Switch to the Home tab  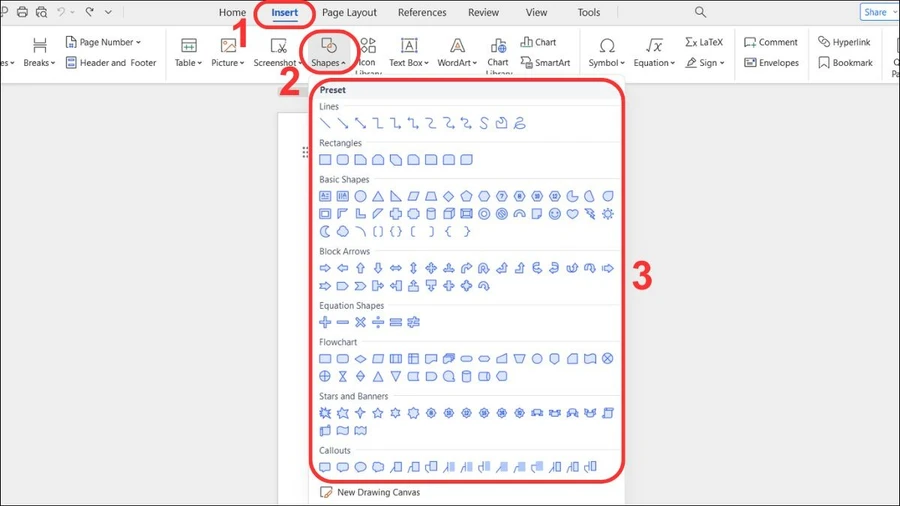232,13
